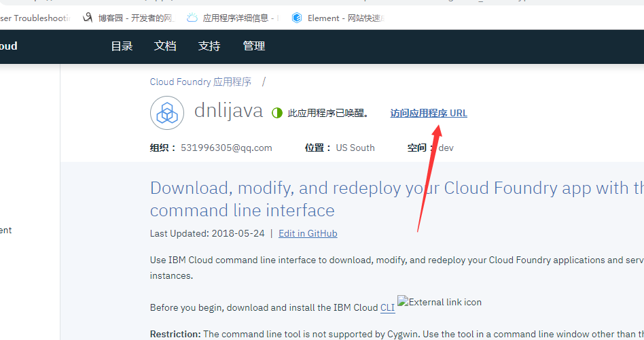Open the Element bookmark
Screen dimensions: 644x340
[x=338, y=18]
